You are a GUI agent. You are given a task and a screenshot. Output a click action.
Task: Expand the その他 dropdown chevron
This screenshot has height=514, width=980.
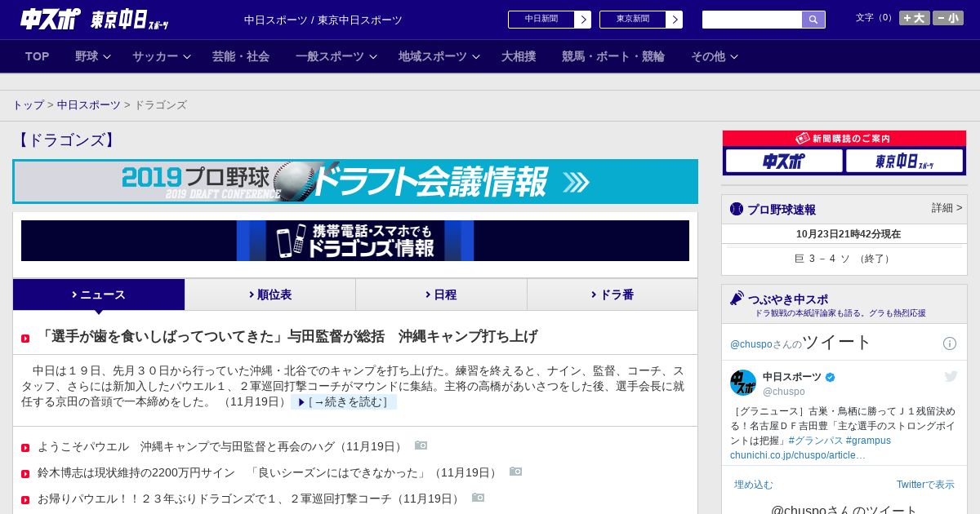tap(733, 56)
